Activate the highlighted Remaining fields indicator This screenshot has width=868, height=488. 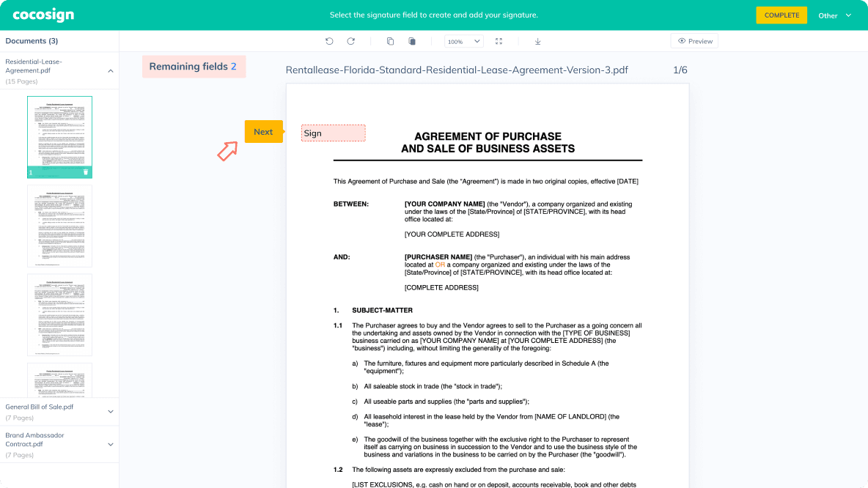tap(194, 66)
